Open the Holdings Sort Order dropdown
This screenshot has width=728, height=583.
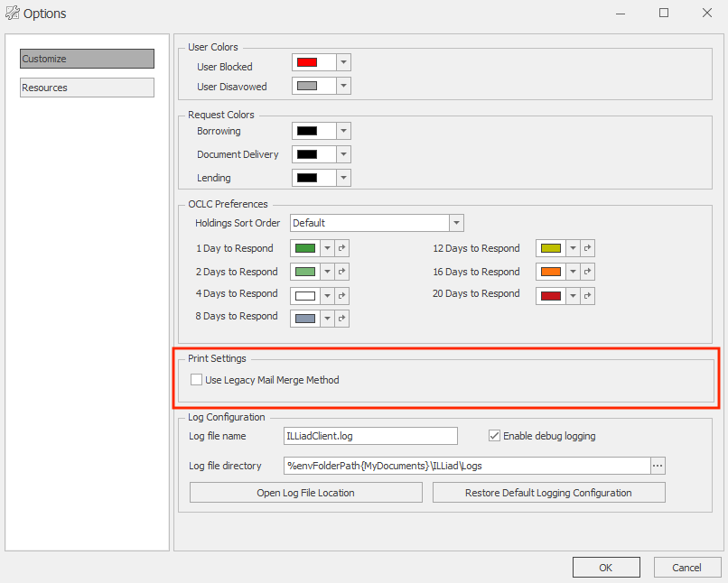pyautogui.click(x=456, y=223)
